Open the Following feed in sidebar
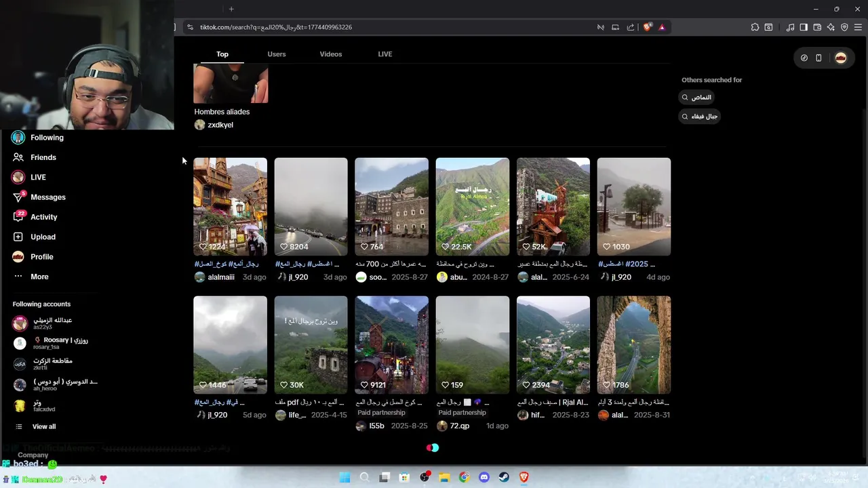 47,138
